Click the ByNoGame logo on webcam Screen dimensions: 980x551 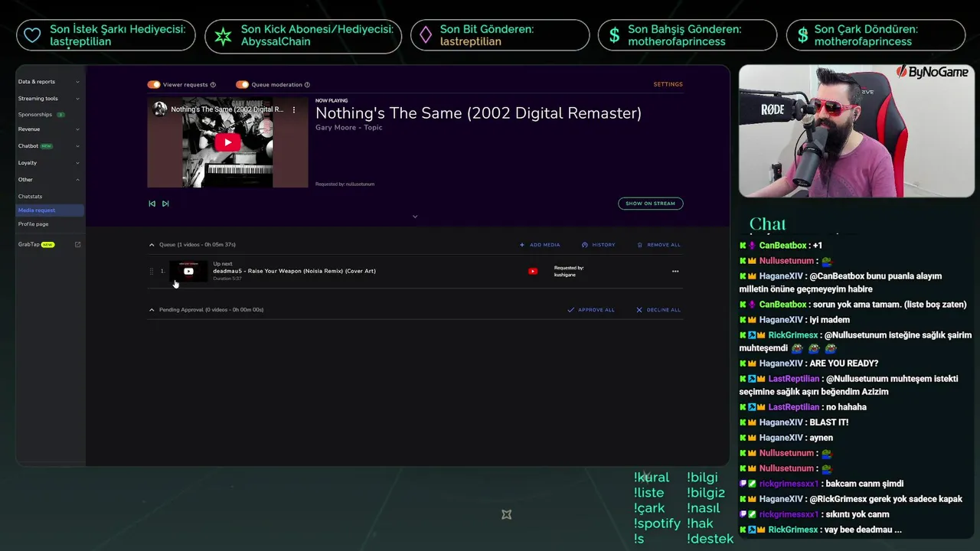pyautogui.click(x=933, y=73)
